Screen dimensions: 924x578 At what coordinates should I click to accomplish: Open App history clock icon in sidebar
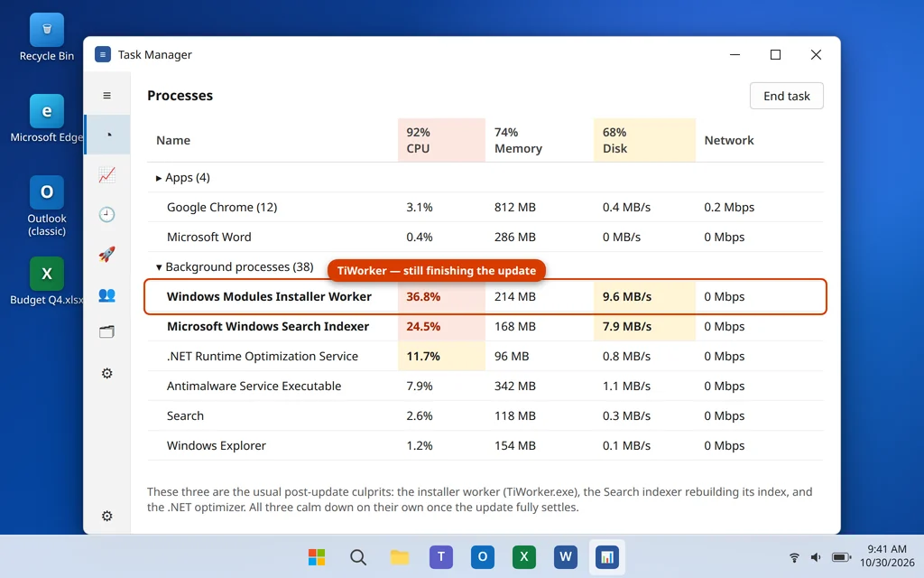point(106,214)
